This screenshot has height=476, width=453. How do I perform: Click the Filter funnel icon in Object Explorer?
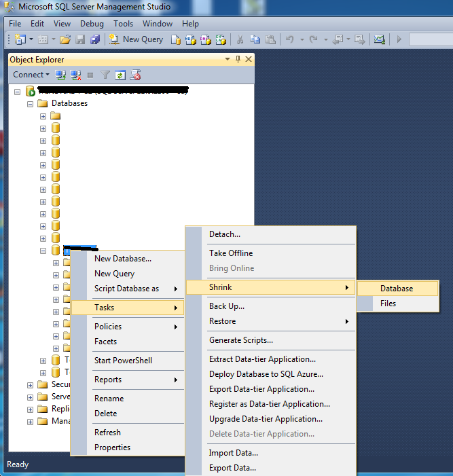point(105,75)
